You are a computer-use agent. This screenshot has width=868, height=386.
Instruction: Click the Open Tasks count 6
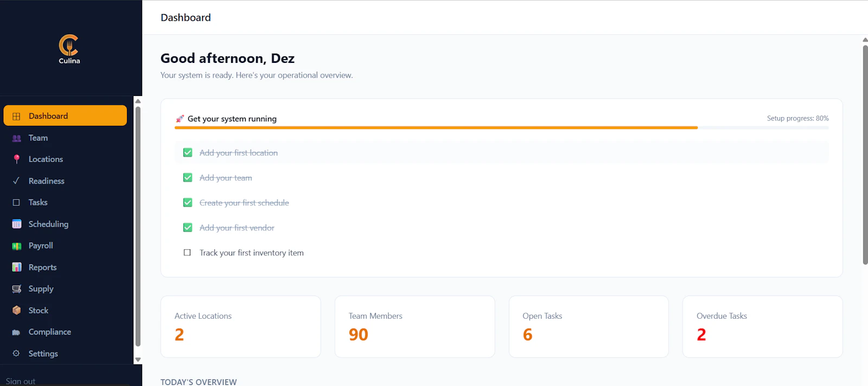click(x=527, y=335)
